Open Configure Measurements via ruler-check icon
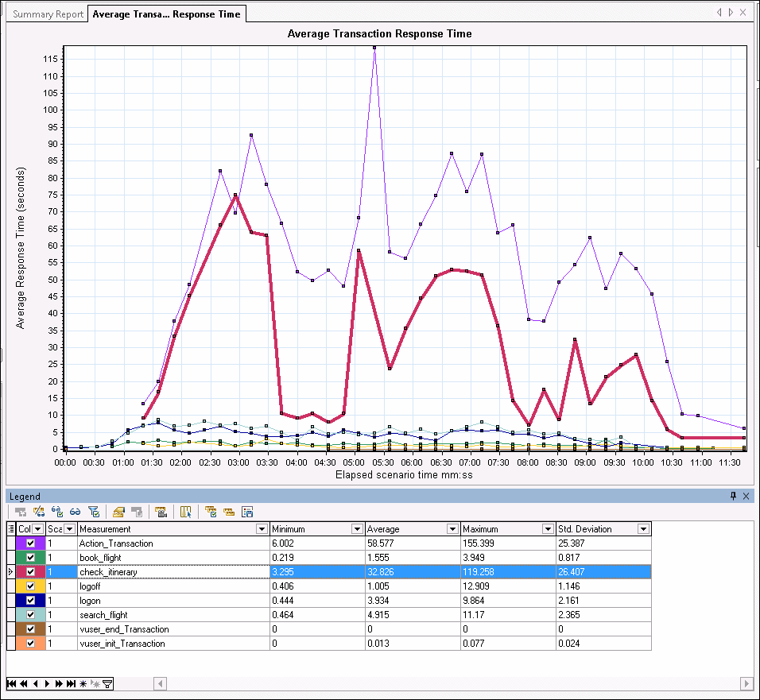Screen dimensions: 760x700 (208, 511)
